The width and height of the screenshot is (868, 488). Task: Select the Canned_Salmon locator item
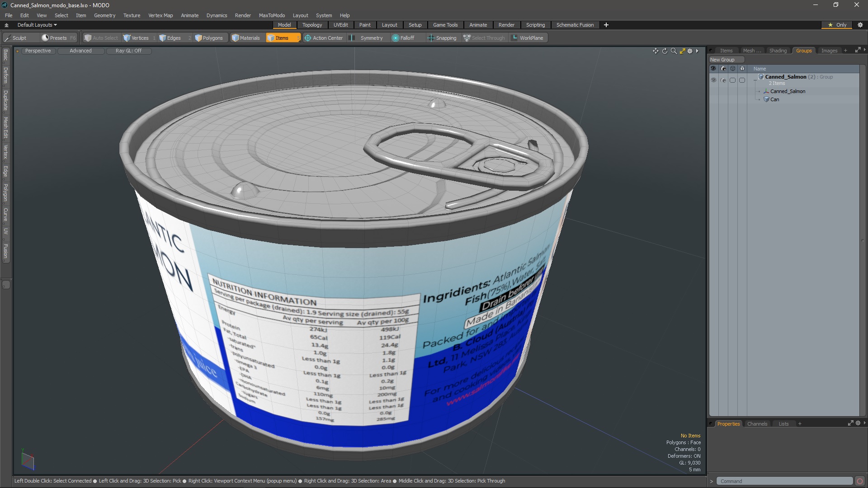click(x=788, y=91)
